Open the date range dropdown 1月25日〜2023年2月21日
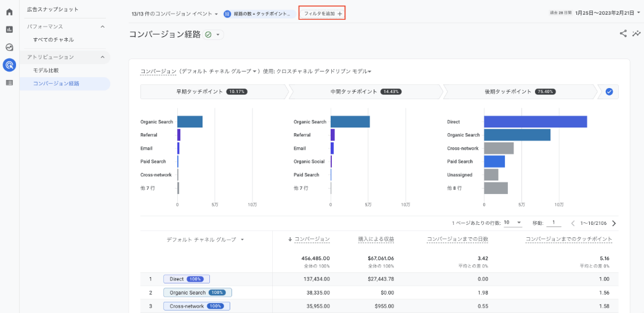Image resolution: width=644 pixels, height=313 pixels. pos(608,13)
